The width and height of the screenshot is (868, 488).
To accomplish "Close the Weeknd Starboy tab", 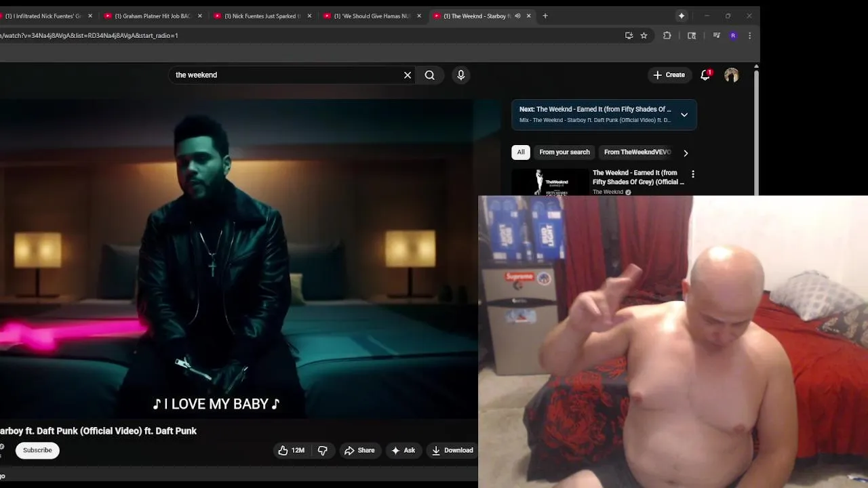I will click(529, 16).
